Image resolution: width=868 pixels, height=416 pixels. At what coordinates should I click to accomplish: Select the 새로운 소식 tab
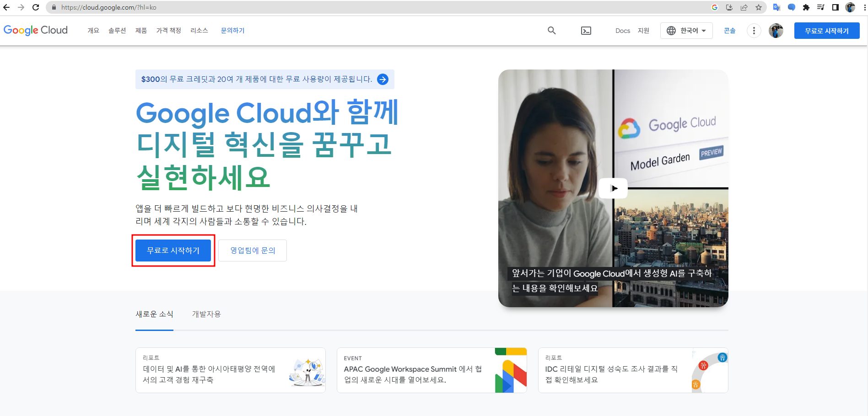(x=154, y=314)
